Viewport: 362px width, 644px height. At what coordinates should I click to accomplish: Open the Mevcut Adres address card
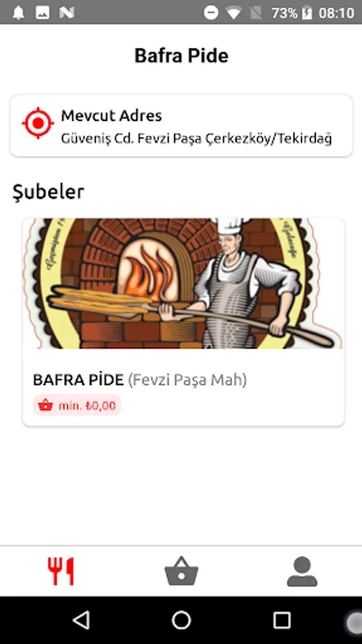[x=181, y=126]
